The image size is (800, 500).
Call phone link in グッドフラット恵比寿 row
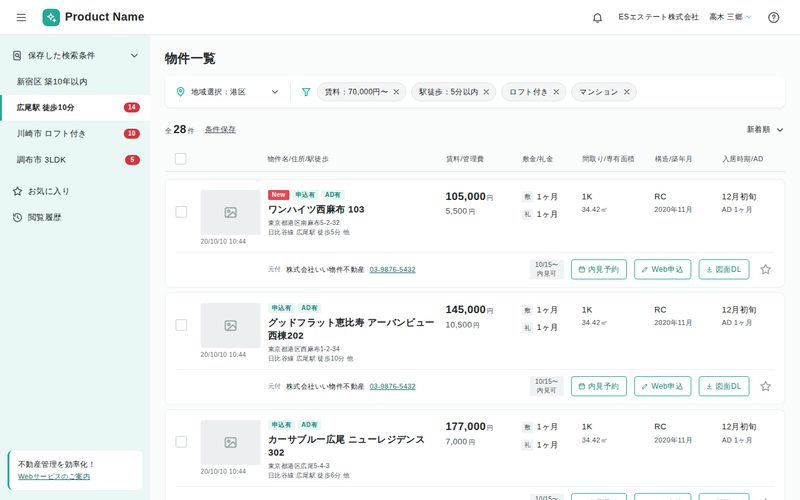[x=392, y=386]
